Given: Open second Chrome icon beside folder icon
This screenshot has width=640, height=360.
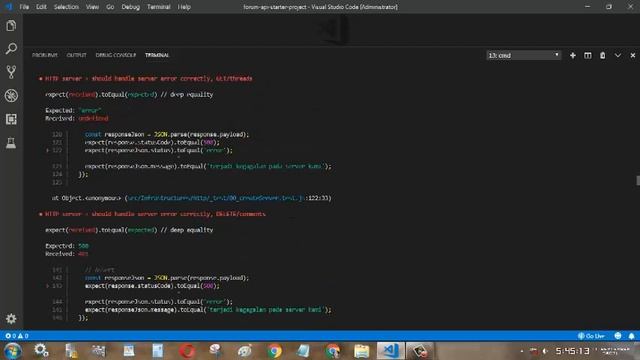Looking at the screenshot, I should [x=333, y=351].
